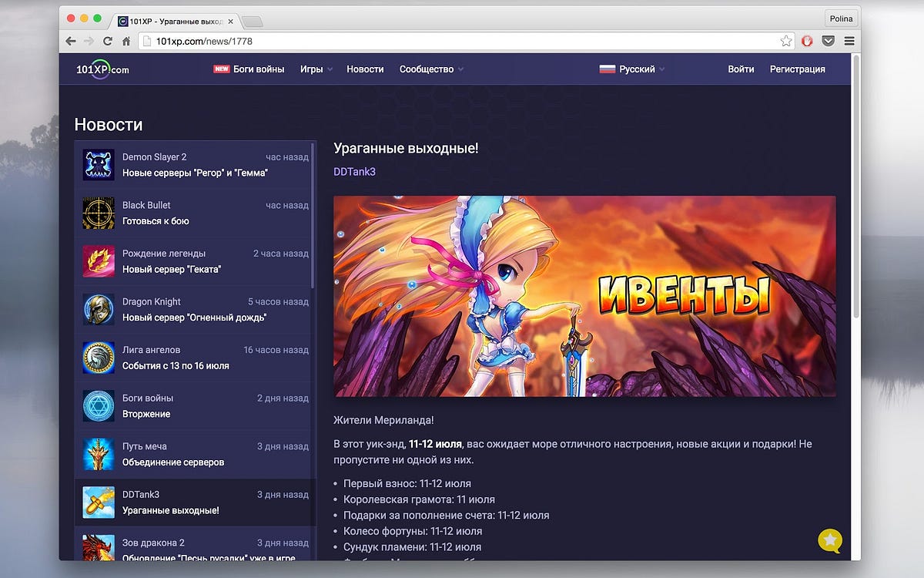Open the browser home page icon
The image size is (924, 578).
[126, 41]
